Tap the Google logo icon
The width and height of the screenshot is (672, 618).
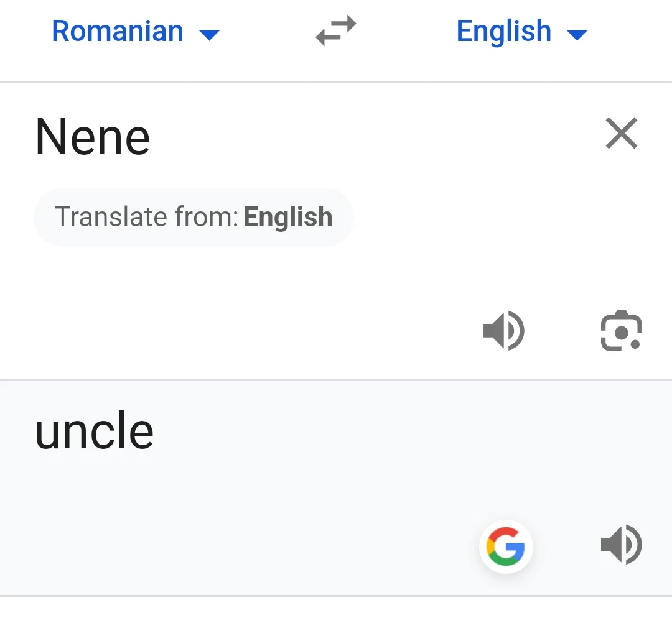point(506,547)
